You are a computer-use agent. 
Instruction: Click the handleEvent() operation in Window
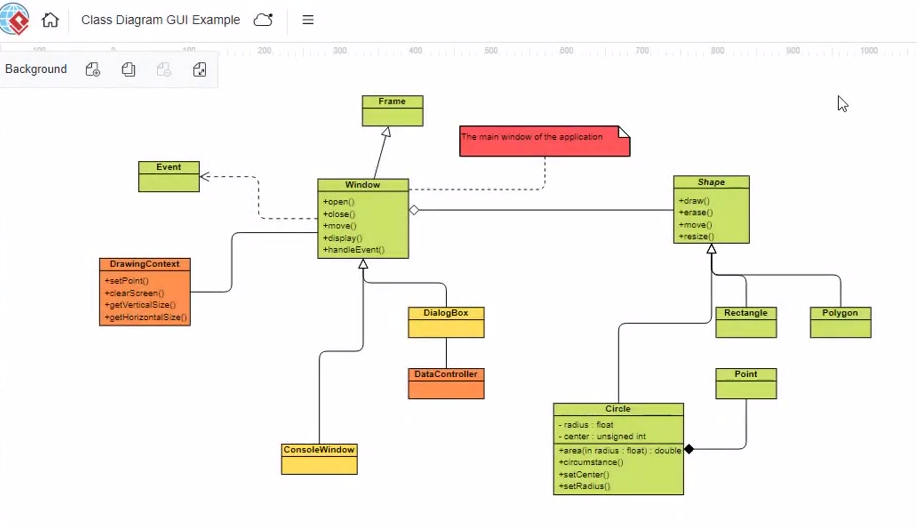click(354, 250)
